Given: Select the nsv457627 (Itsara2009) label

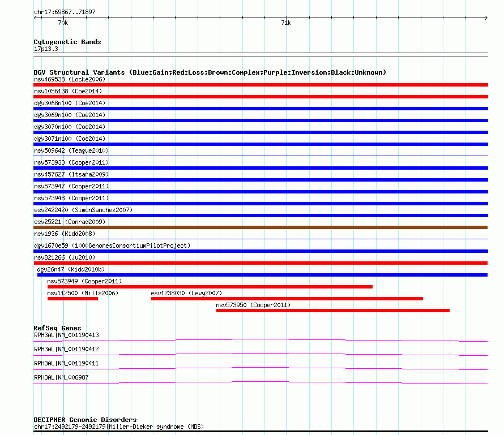Looking at the screenshot, I should [71, 174].
